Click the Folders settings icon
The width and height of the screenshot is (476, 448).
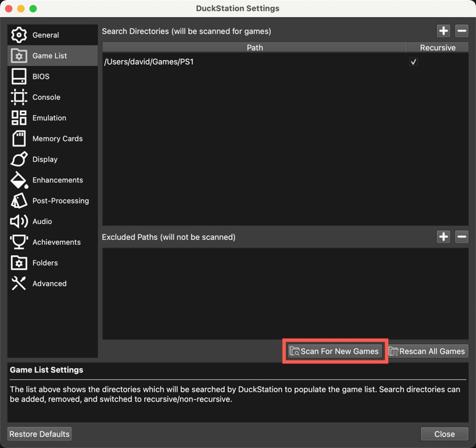tap(19, 262)
